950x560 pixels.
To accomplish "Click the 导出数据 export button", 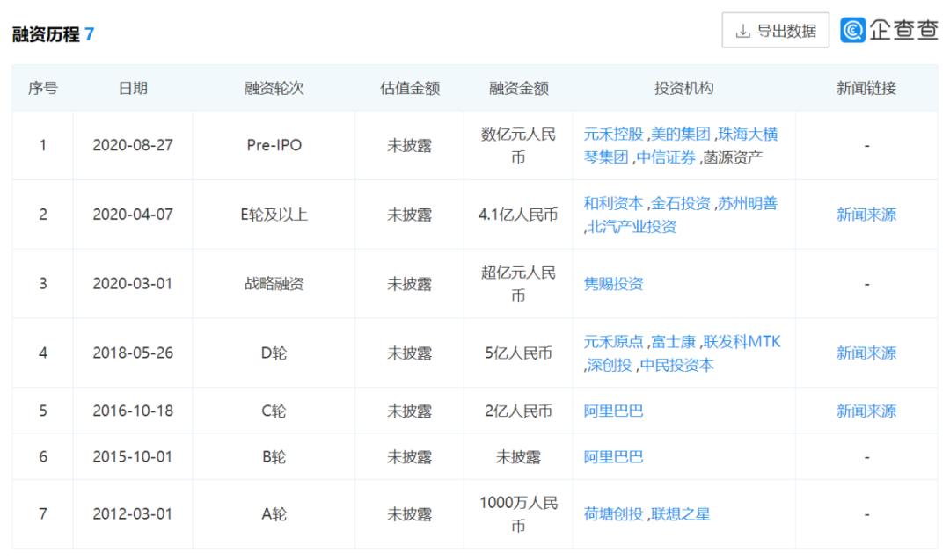I will point(775,31).
